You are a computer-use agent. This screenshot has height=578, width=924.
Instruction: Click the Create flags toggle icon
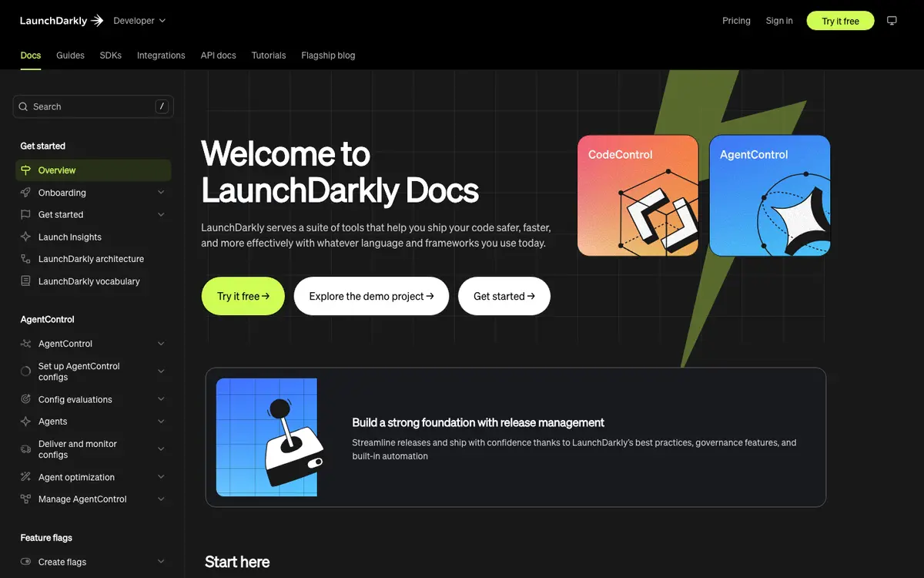tap(25, 562)
